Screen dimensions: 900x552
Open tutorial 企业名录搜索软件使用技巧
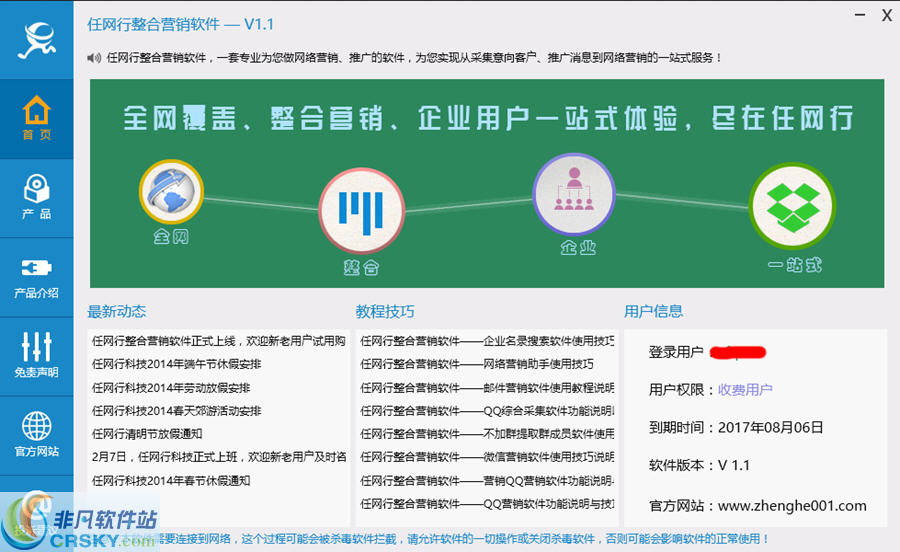point(487,341)
